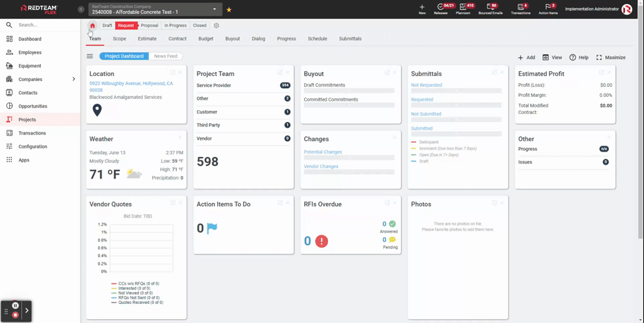Expand the recorder widget arrow
Screen dimensions: 644x323
[x=27, y=310]
